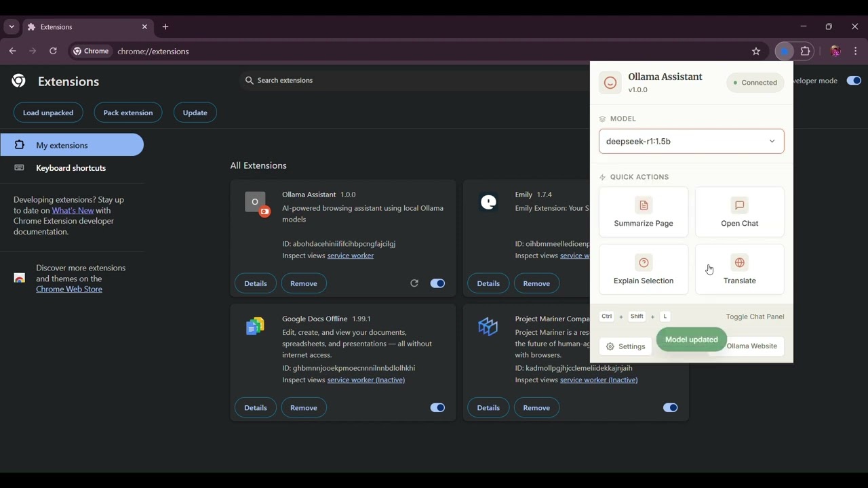Open the Chrome three-dot menu
868x488 pixels.
click(x=856, y=52)
